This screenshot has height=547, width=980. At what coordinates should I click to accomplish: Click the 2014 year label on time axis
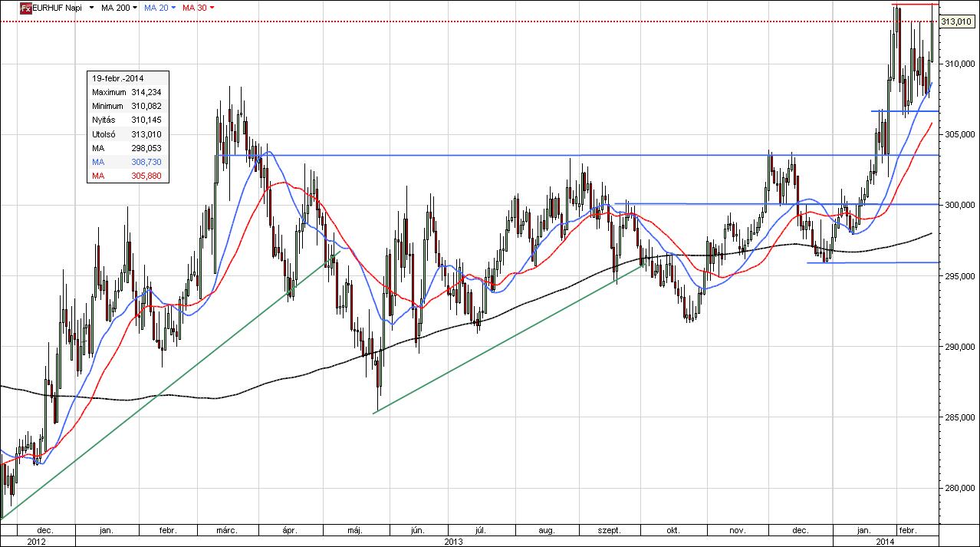(884, 541)
